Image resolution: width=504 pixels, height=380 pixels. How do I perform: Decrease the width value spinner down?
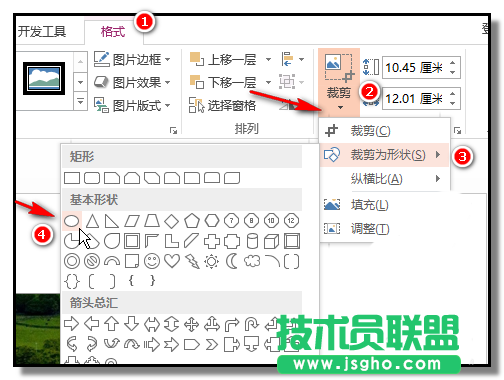(x=452, y=103)
